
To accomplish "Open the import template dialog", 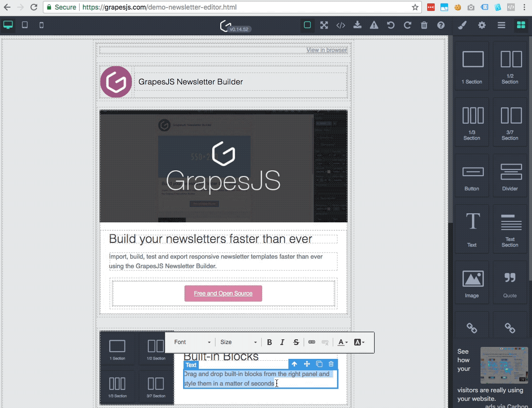I will point(357,25).
